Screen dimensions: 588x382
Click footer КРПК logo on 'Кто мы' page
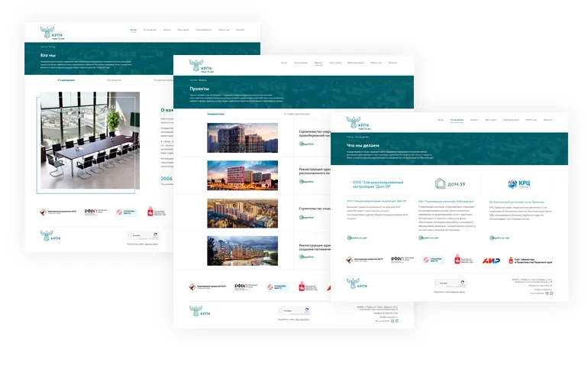(x=50, y=235)
